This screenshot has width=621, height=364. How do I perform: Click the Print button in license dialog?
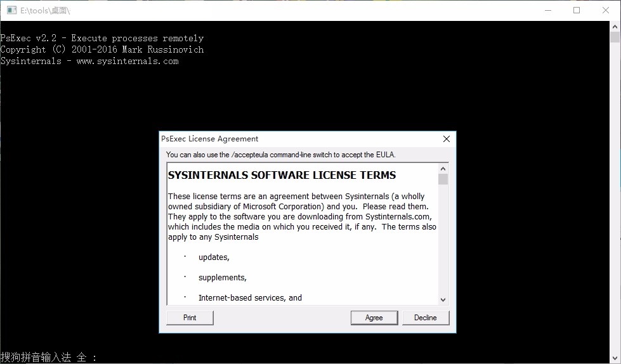190,318
